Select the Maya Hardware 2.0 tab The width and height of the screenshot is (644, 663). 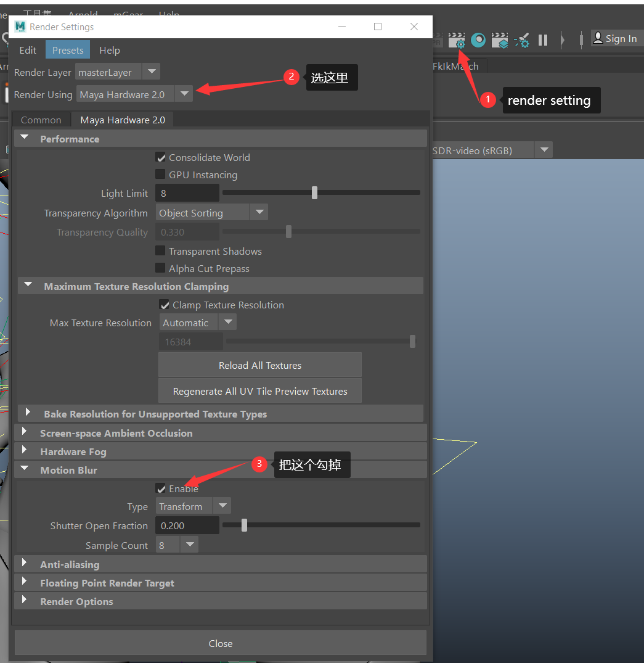pyautogui.click(x=123, y=120)
